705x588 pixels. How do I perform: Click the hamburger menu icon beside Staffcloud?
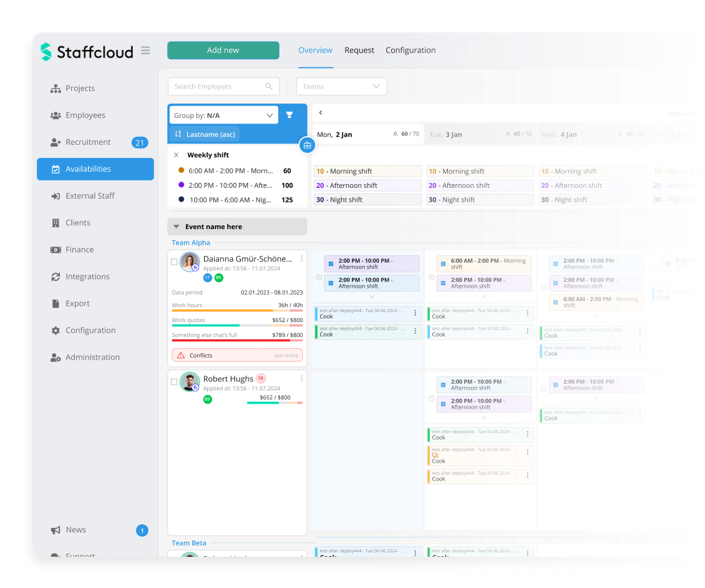pyautogui.click(x=145, y=51)
